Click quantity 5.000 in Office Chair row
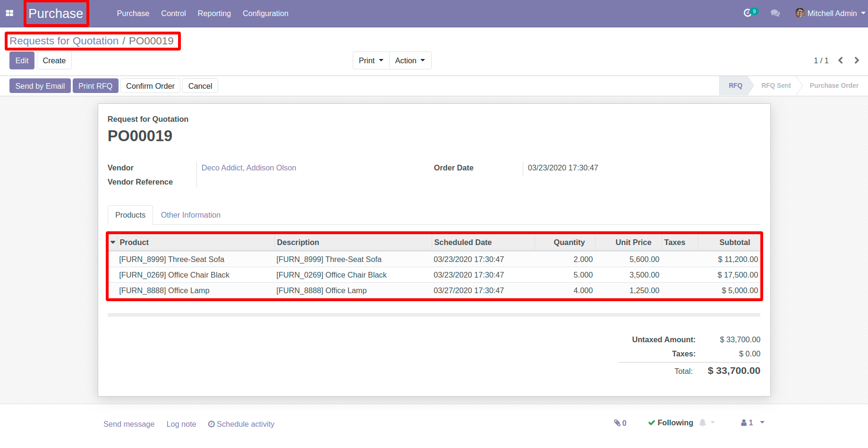The image size is (868, 448). [583, 275]
